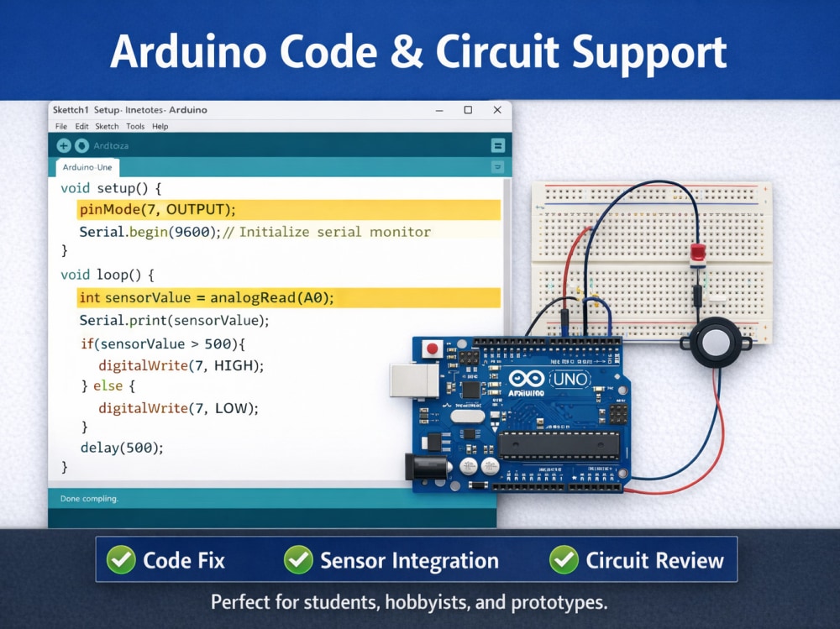The image size is (840, 629).
Task: Open the Help menu
Action: tap(160, 127)
